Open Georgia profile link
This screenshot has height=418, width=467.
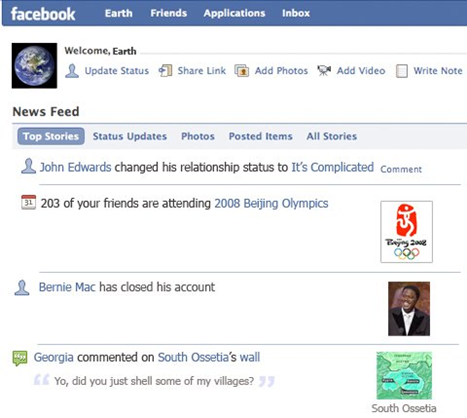54,357
